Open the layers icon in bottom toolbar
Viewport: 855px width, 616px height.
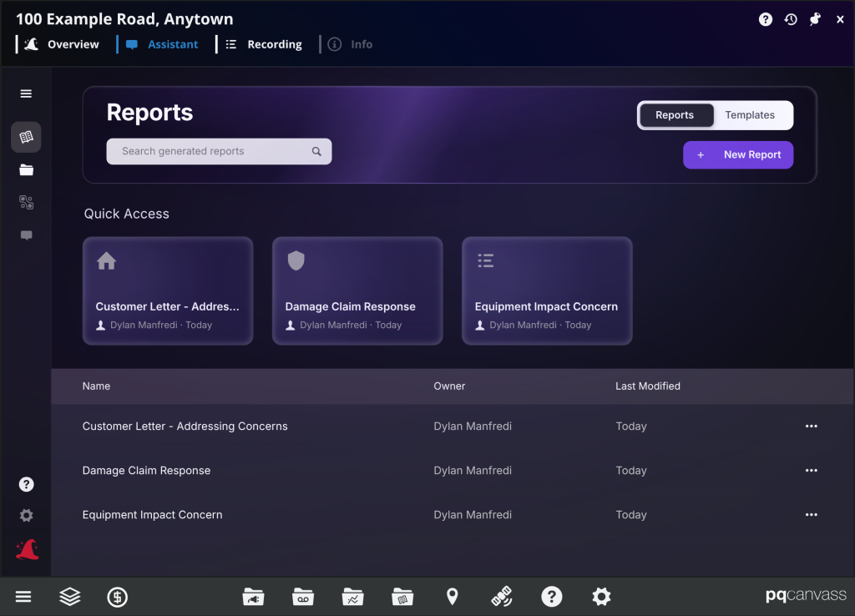pyautogui.click(x=70, y=596)
